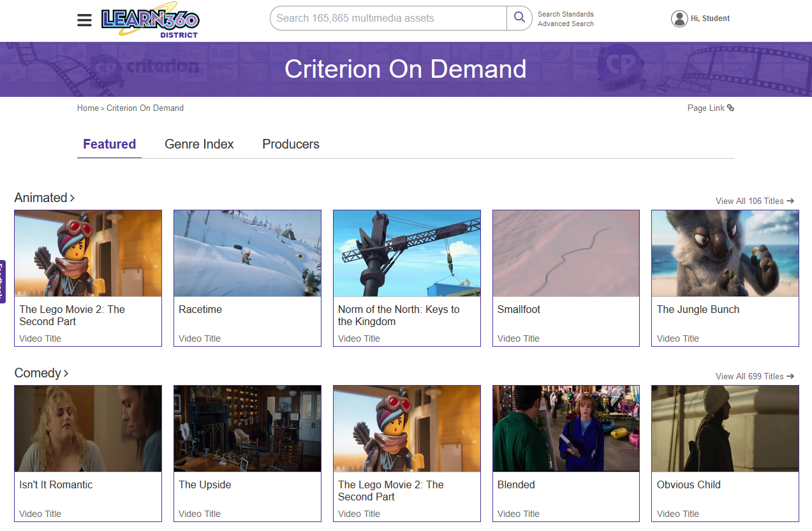Click in the multimedia assets search field
Image resolution: width=812 pixels, height=531 pixels.
click(388, 18)
